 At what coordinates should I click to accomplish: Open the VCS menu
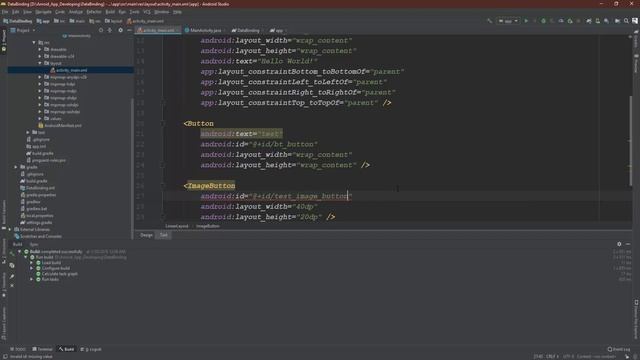click(147, 12)
